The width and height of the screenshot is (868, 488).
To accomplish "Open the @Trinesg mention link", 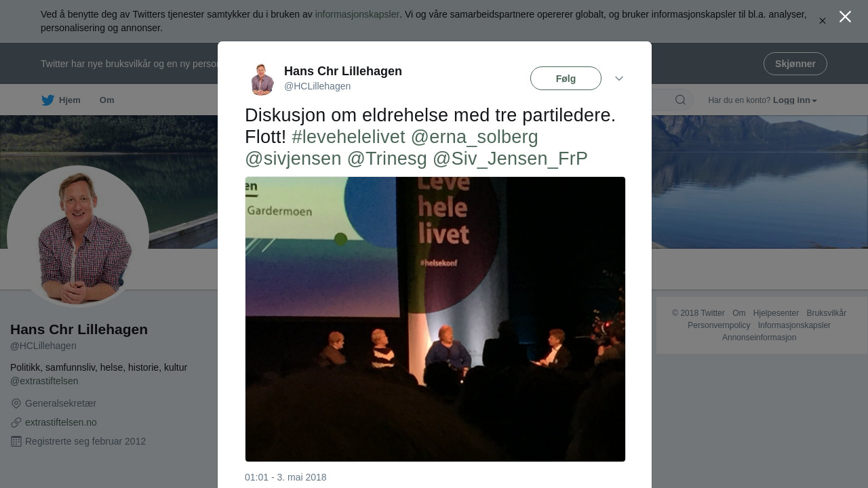I will click(387, 159).
